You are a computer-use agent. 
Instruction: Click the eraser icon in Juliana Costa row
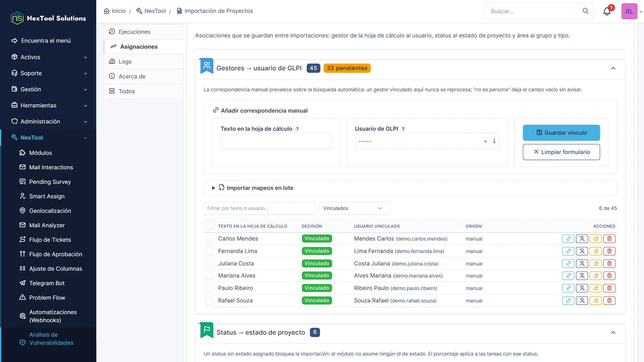[x=596, y=263]
